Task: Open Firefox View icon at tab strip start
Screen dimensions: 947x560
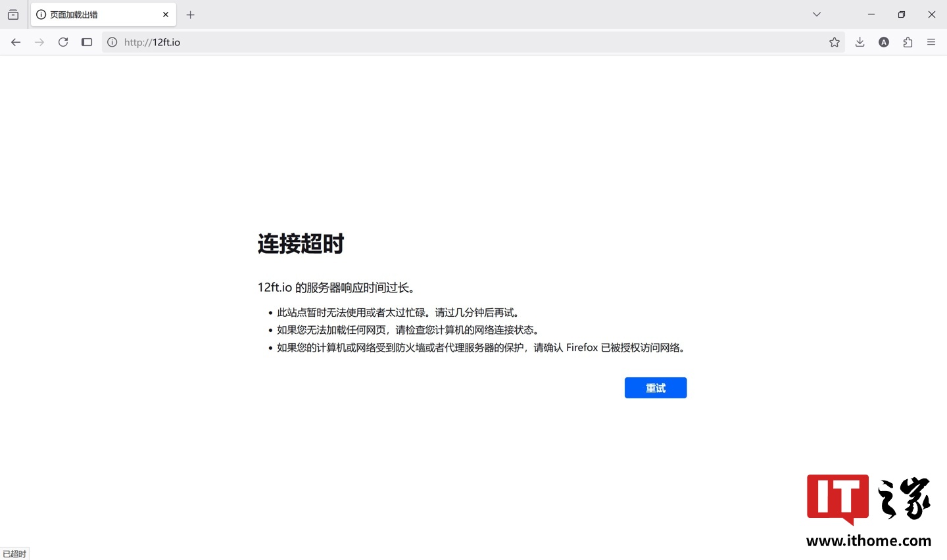Action: (x=13, y=14)
